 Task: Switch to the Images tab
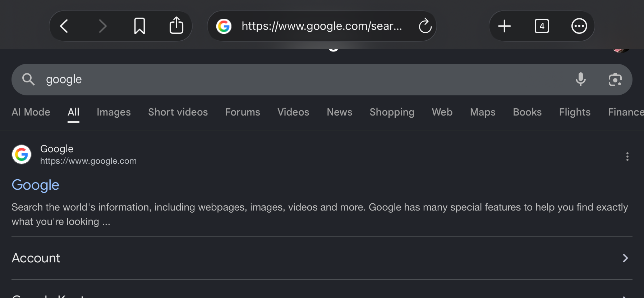[114, 112]
